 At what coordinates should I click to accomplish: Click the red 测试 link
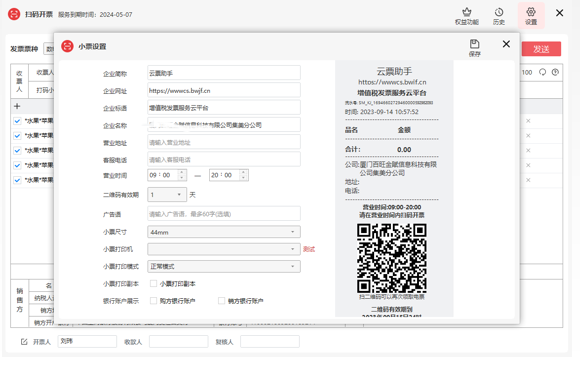pos(309,249)
